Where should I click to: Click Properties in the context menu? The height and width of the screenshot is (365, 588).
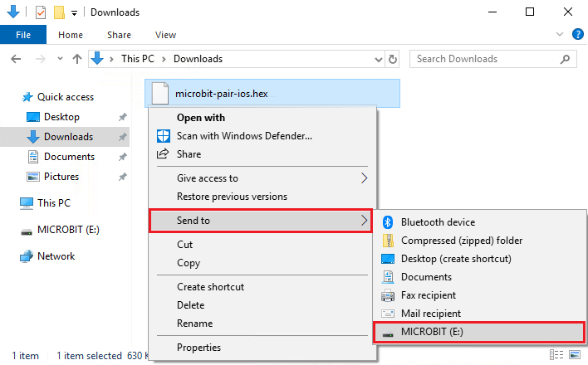pos(198,348)
